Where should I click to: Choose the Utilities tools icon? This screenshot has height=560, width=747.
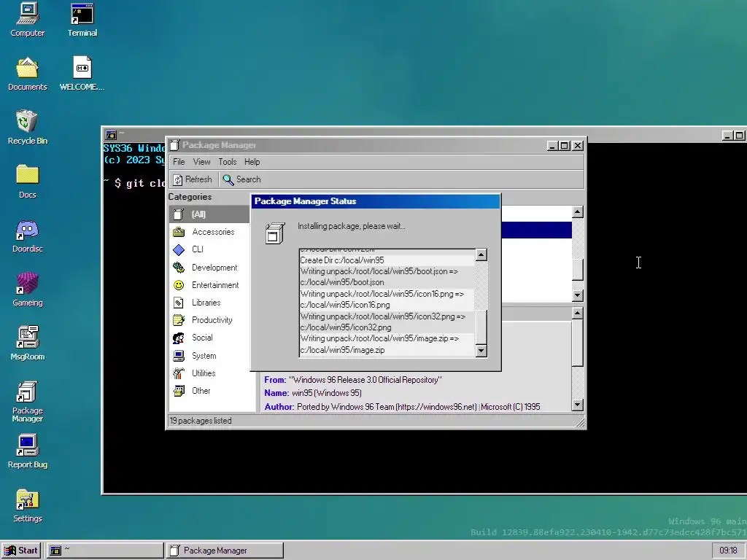click(179, 373)
